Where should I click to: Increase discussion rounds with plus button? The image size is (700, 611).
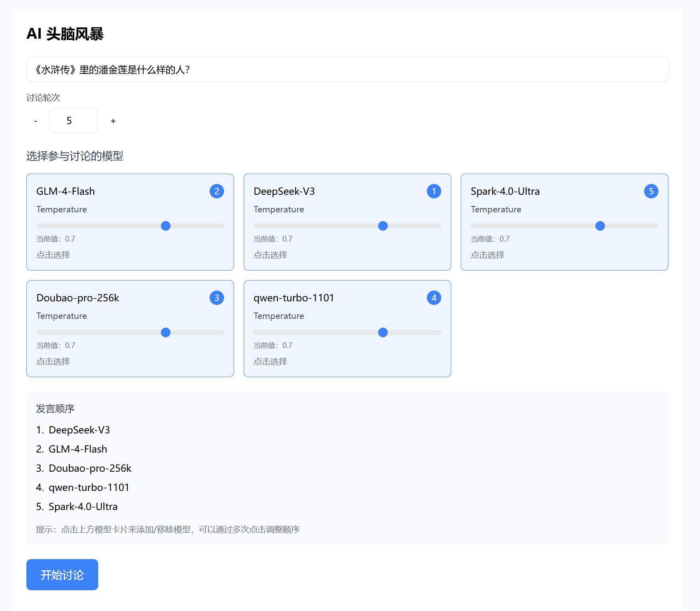tap(113, 121)
